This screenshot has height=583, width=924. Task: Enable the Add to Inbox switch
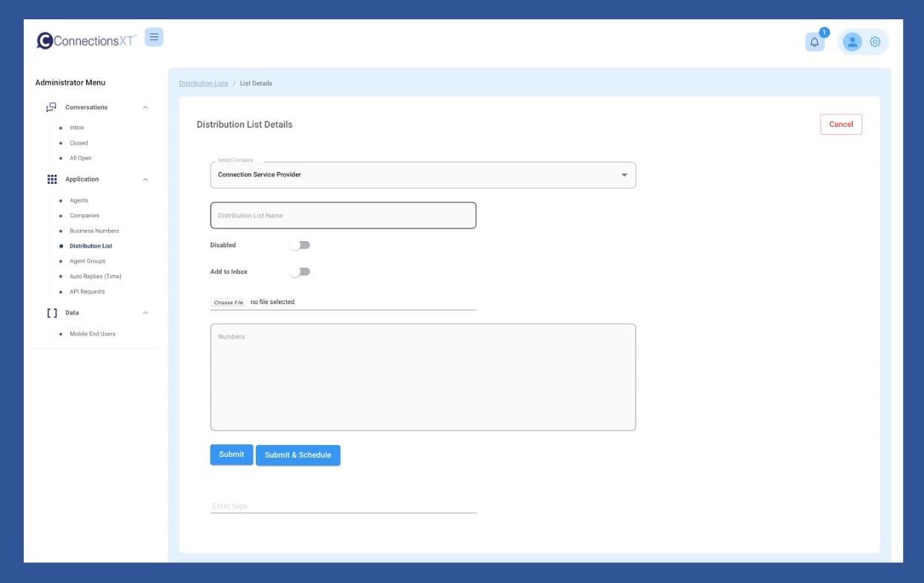(300, 272)
